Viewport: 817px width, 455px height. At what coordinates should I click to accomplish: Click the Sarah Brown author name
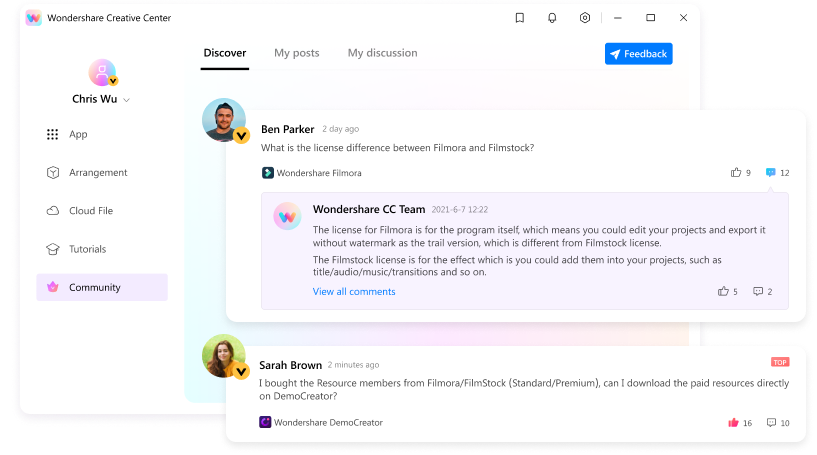[x=291, y=365]
